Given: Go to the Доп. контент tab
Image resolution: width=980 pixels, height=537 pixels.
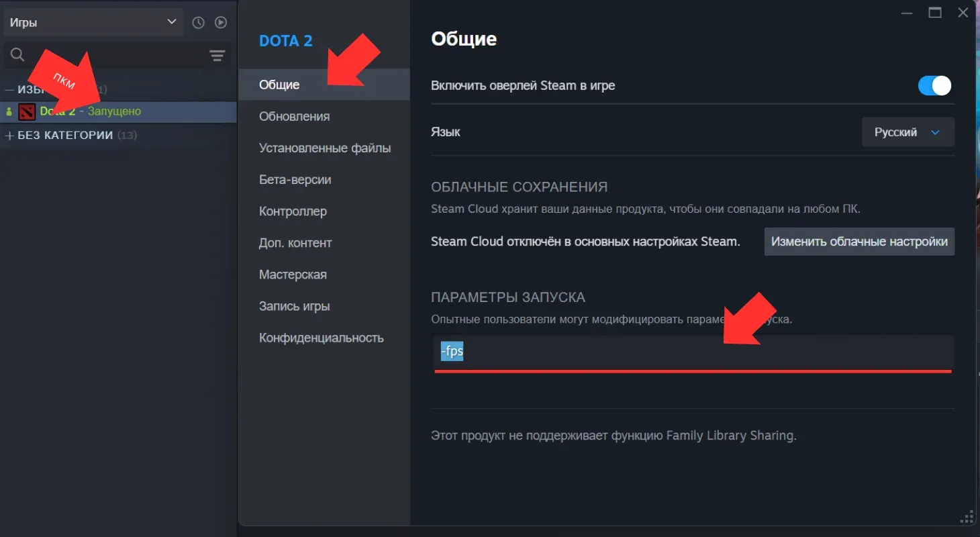Looking at the screenshot, I should pos(324,242).
